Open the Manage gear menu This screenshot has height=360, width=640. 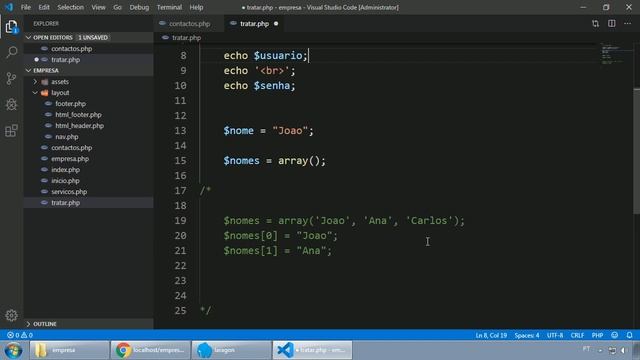11,315
